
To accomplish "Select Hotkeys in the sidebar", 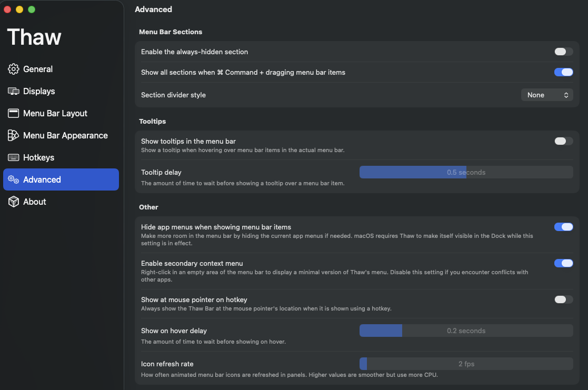I will (61, 157).
